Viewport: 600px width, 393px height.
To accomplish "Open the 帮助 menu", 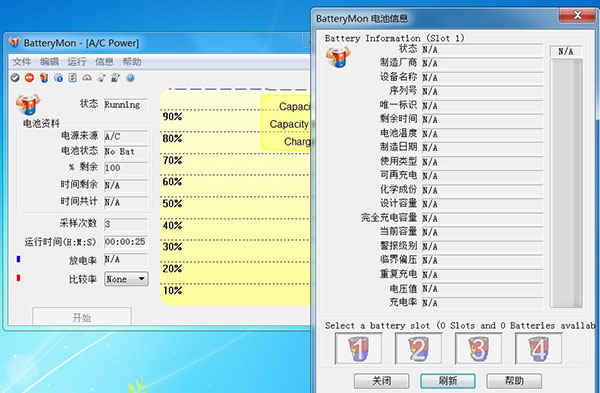I will (x=132, y=62).
